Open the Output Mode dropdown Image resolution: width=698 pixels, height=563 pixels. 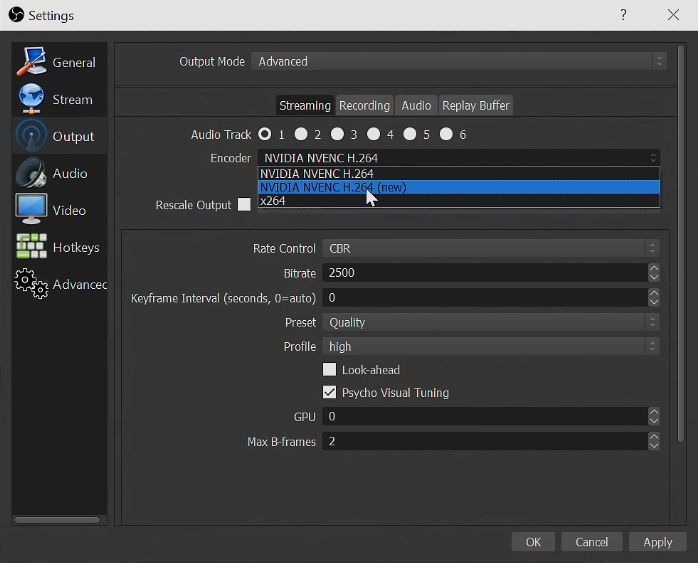pyautogui.click(x=459, y=61)
